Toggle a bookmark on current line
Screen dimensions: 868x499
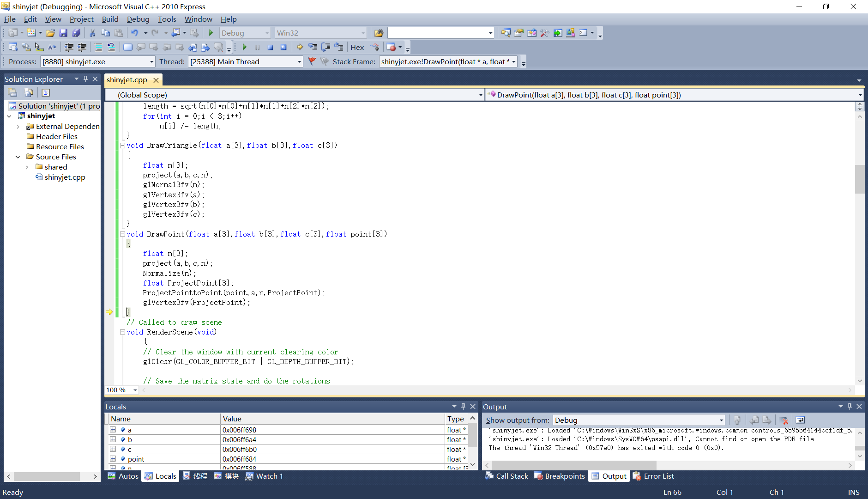(x=128, y=47)
